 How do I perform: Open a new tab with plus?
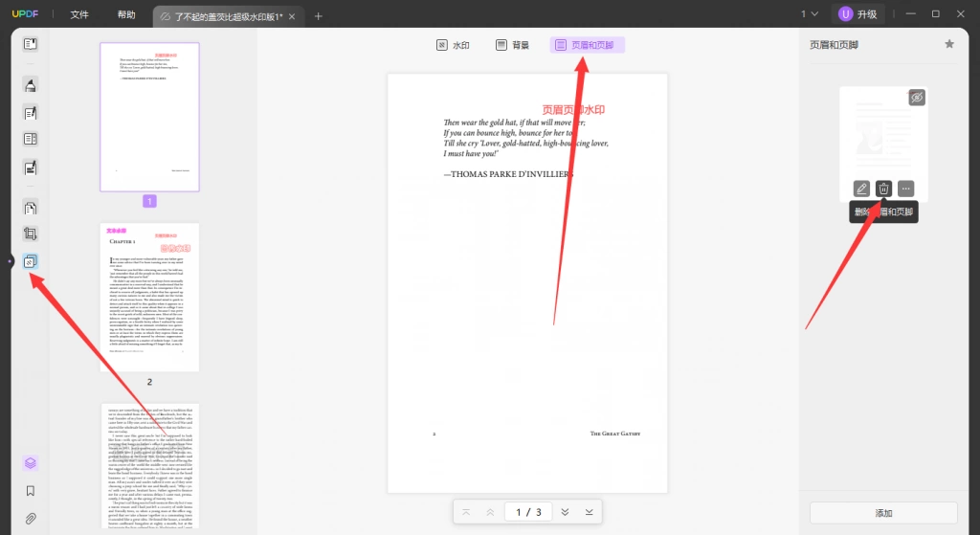[x=318, y=16]
